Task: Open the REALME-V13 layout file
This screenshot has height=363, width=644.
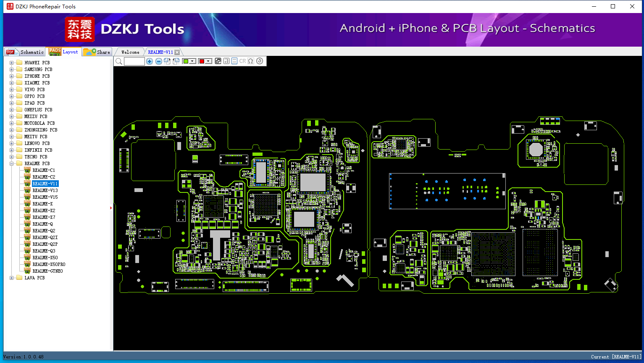Action: [x=45, y=190]
